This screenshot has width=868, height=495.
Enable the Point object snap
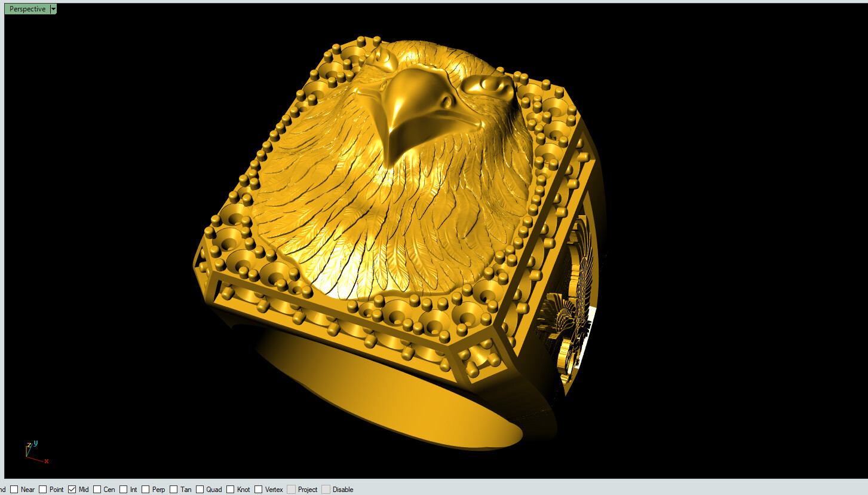click(43, 489)
